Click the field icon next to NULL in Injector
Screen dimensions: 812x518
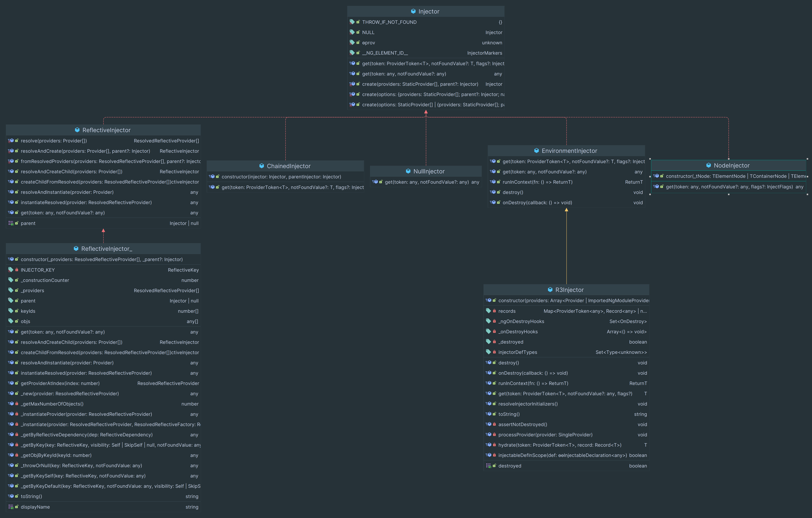pyautogui.click(x=352, y=32)
